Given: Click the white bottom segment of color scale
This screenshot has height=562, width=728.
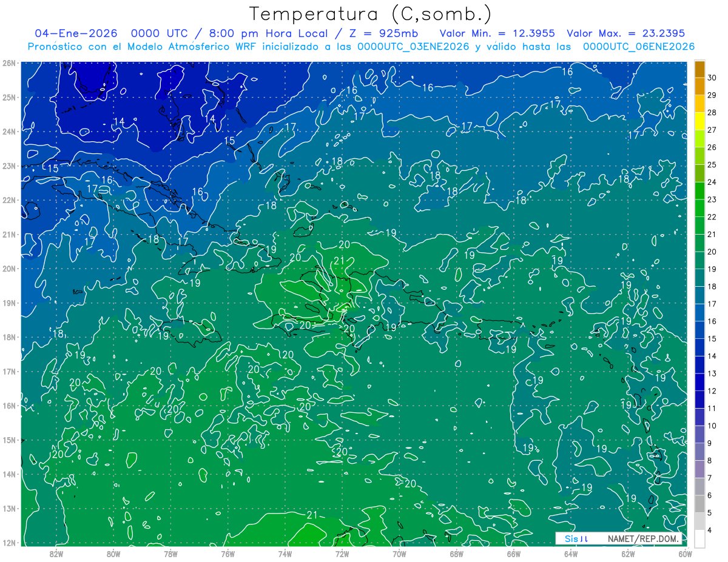Looking at the screenshot, I should 699,538.
